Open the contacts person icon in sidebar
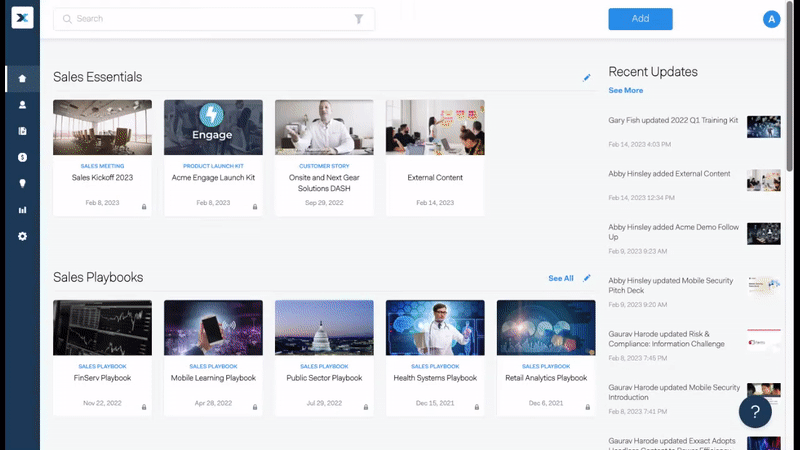This screenshot has height=450, width=800. tap(22, 104)
